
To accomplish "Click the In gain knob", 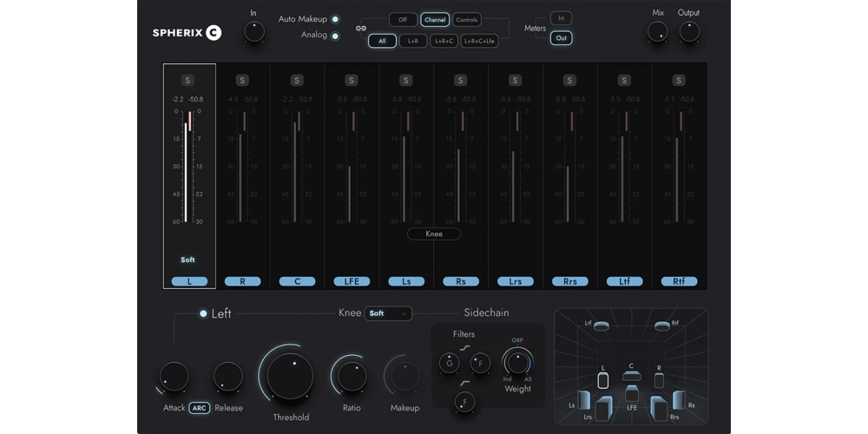I will pos(254,31).
